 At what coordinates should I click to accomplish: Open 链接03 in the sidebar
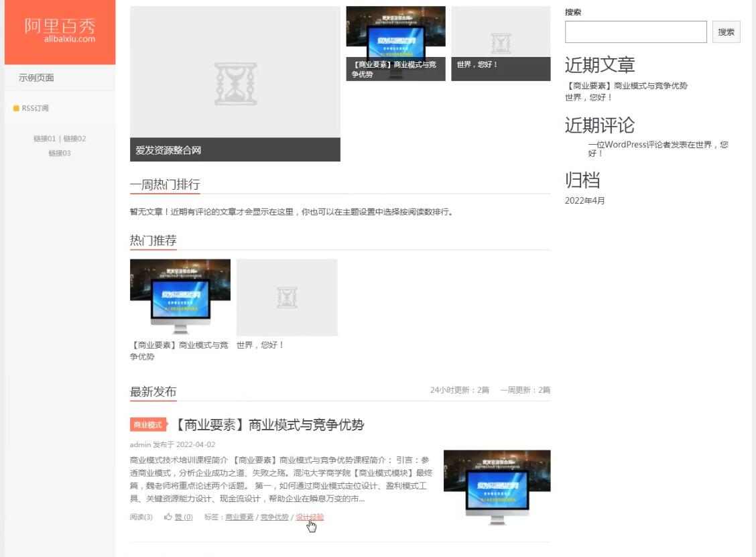coord(60,153)
